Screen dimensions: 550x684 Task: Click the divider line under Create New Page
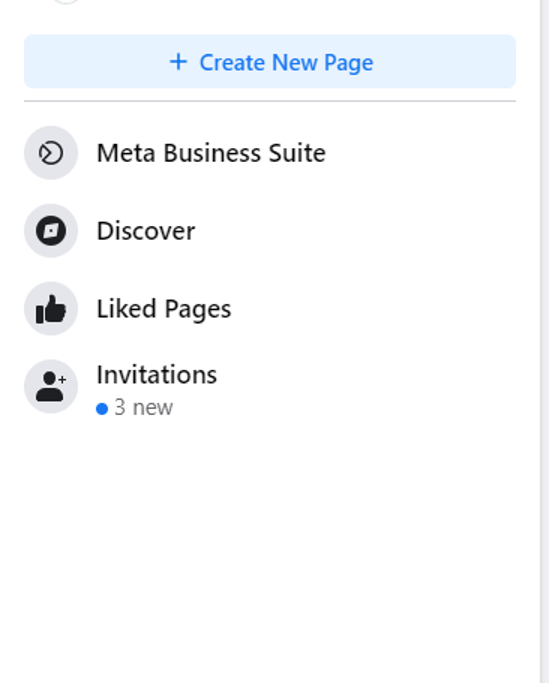(x=270, y=101)
